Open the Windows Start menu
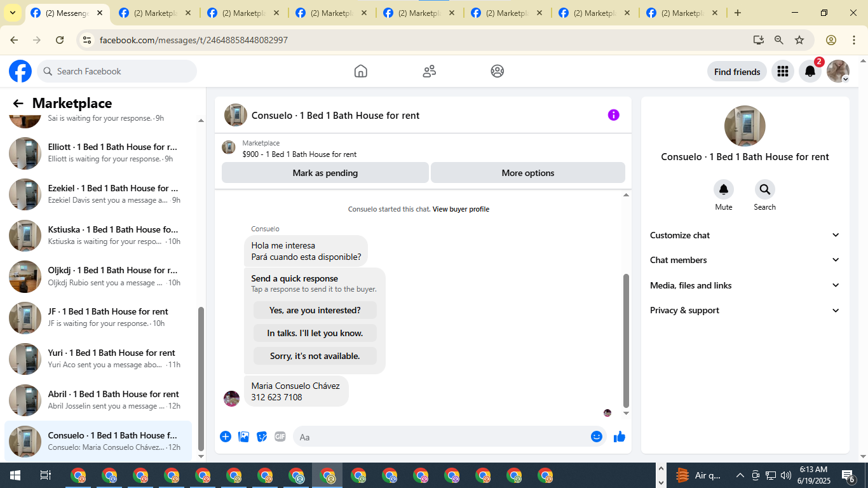 click(15, 475)
